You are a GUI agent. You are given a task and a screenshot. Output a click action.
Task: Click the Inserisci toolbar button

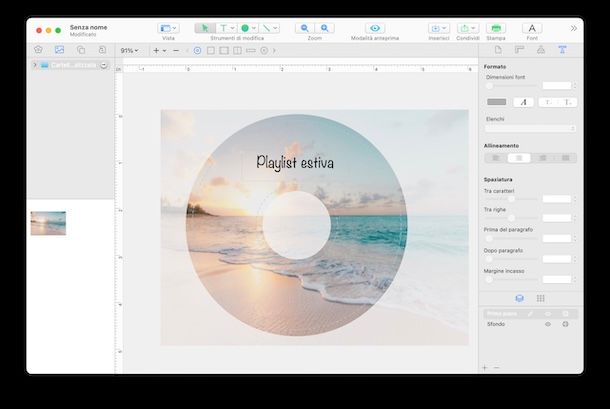tap(438, 28)
